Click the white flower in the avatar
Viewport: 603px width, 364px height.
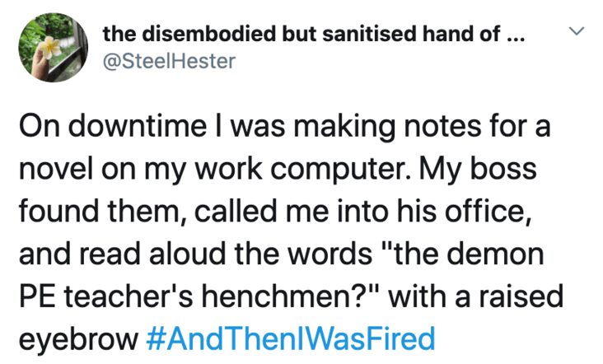(x=50, y=47)
